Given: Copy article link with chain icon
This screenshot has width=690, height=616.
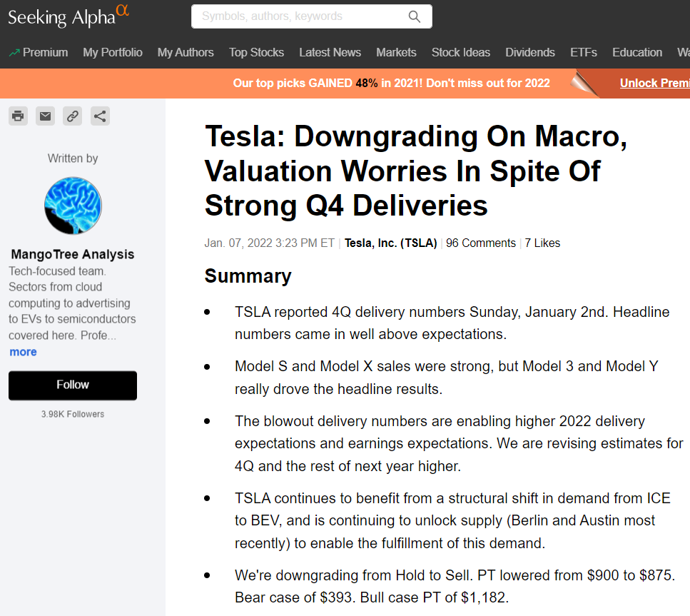Looking at the screenshot, I should point(73,116).
